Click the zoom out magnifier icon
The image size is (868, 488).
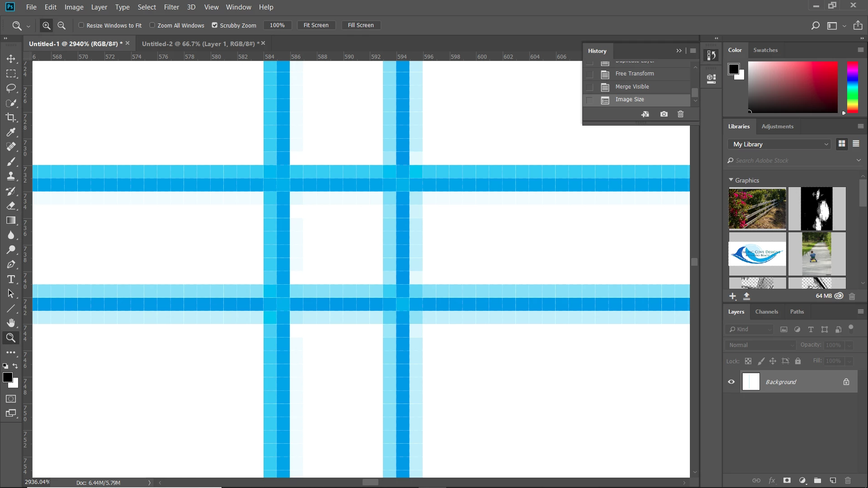click(61, 26)
